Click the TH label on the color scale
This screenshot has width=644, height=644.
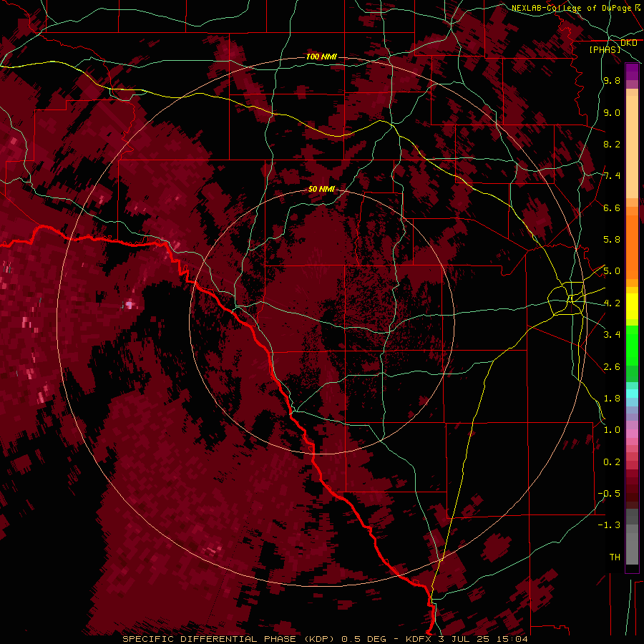click(615, 557)
